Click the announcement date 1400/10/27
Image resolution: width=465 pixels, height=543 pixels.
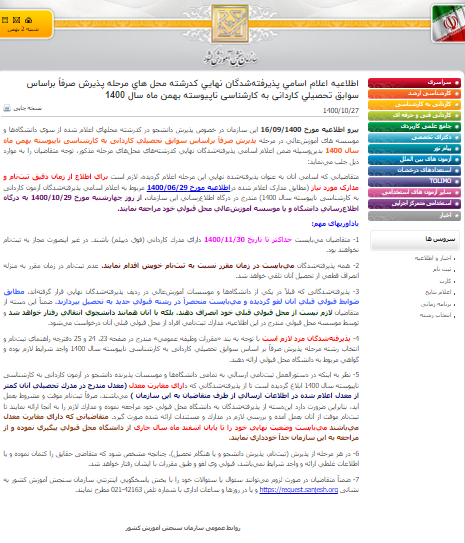(x=341, y=110)
